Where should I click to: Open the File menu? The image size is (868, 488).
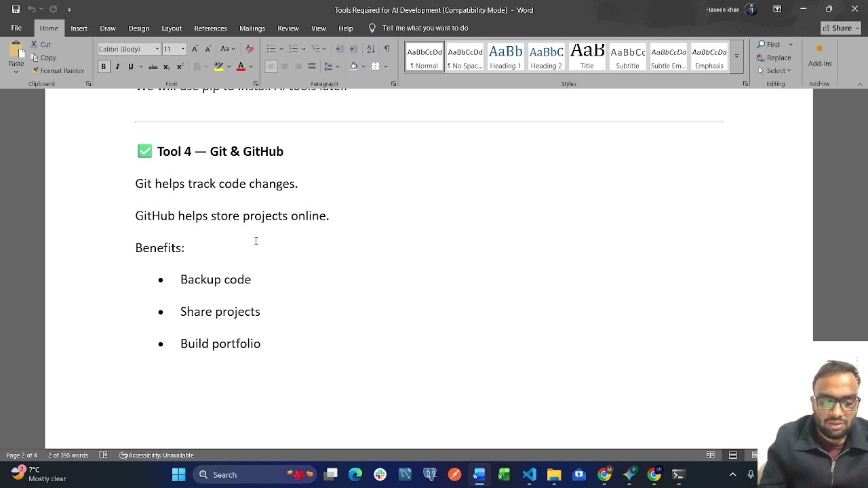coord(16,28)
